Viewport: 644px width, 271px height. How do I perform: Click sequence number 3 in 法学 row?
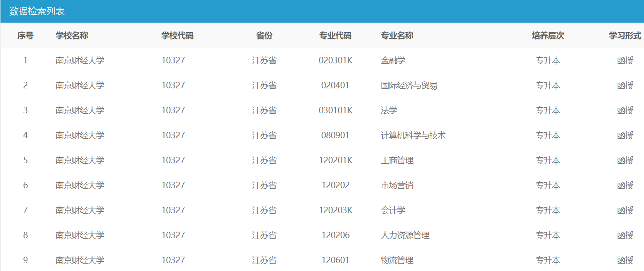coord(25,111)
